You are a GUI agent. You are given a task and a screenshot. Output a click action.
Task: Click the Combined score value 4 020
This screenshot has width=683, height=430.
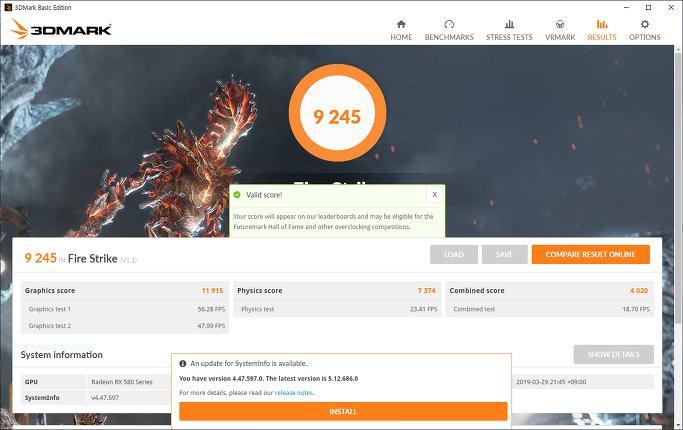pyautogui.click(x=639, y=291)
